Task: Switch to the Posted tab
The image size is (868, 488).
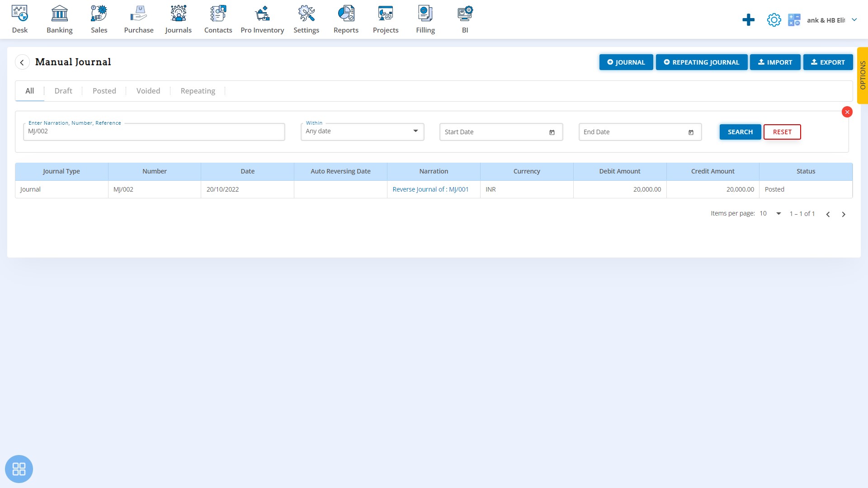Action: pos(104,91)
